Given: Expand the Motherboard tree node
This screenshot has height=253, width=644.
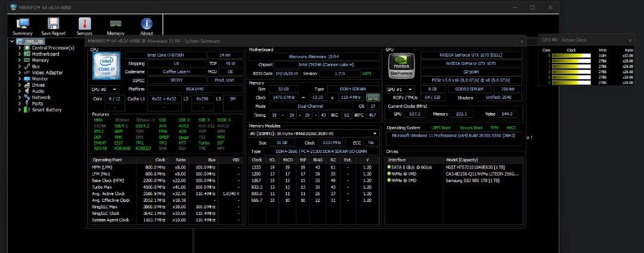Looking at the screenshot, I should (x=19, y=54).
